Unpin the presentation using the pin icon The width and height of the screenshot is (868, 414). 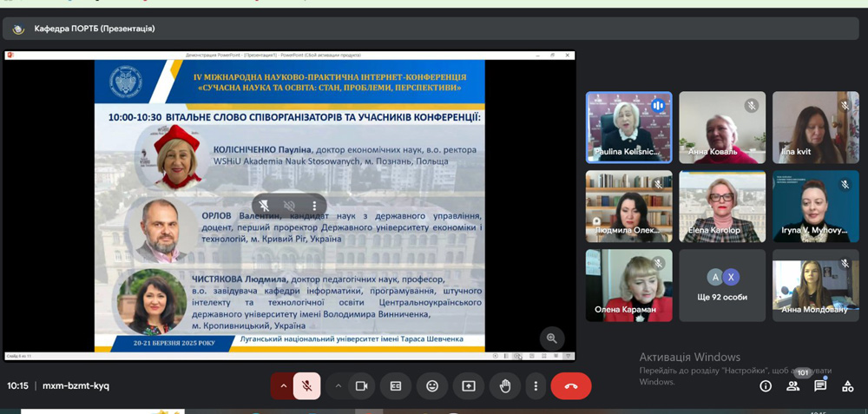point(265,206)
